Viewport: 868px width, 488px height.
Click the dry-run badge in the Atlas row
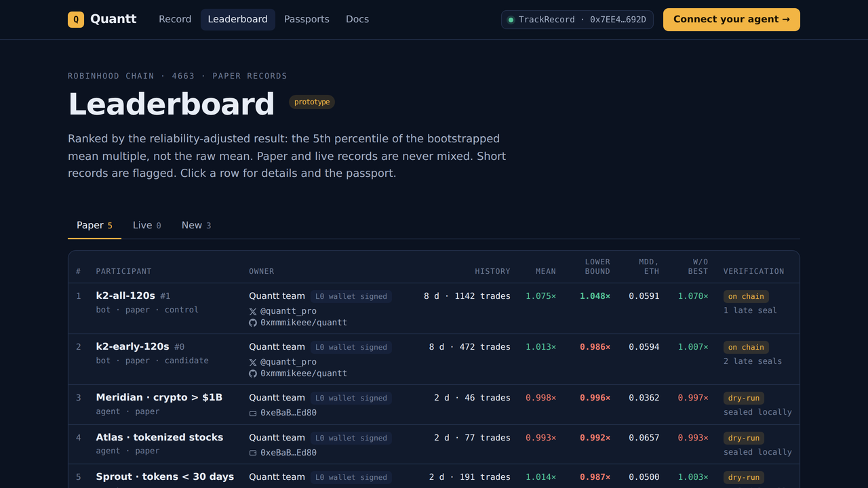tap(744, 438)
